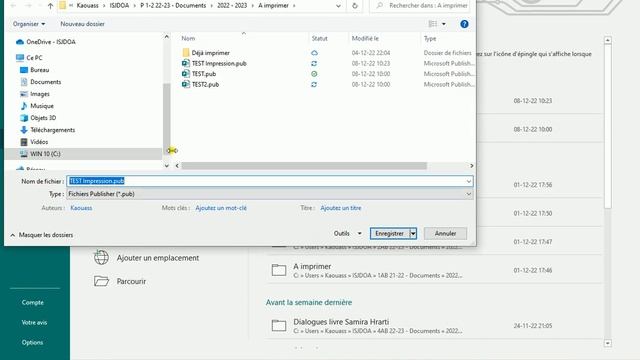Click author name Kaouass
Screen dimensions: 640x360
point(81,208)
